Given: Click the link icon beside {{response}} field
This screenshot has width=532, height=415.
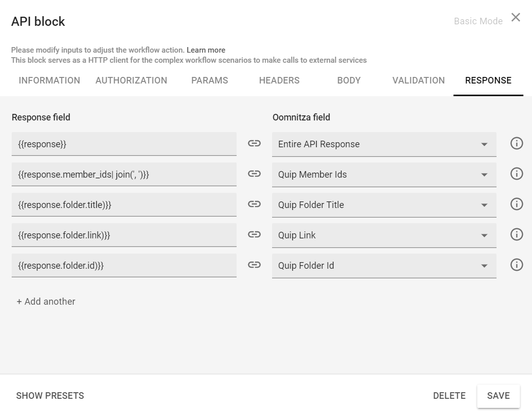Looking at the screenshot, I should (254, 144).
